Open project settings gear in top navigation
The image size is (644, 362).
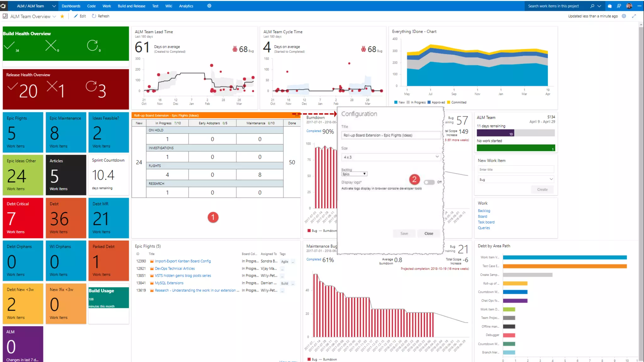tap(209, 6)
